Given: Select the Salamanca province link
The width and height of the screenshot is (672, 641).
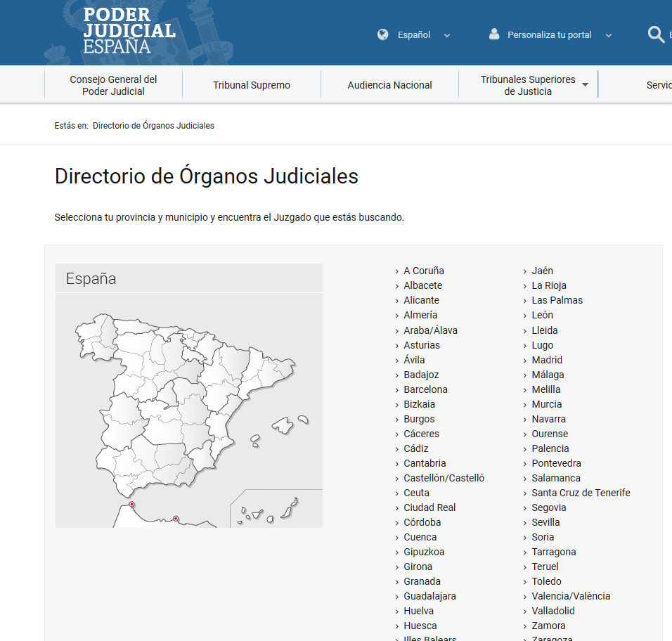Looking at the screenshot, I should pyautogui.click(x=556, y=478).
